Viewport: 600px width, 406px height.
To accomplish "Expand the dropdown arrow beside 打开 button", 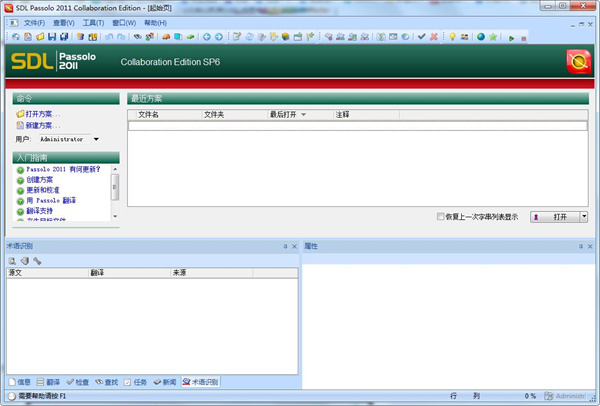I will click(584, 217).
